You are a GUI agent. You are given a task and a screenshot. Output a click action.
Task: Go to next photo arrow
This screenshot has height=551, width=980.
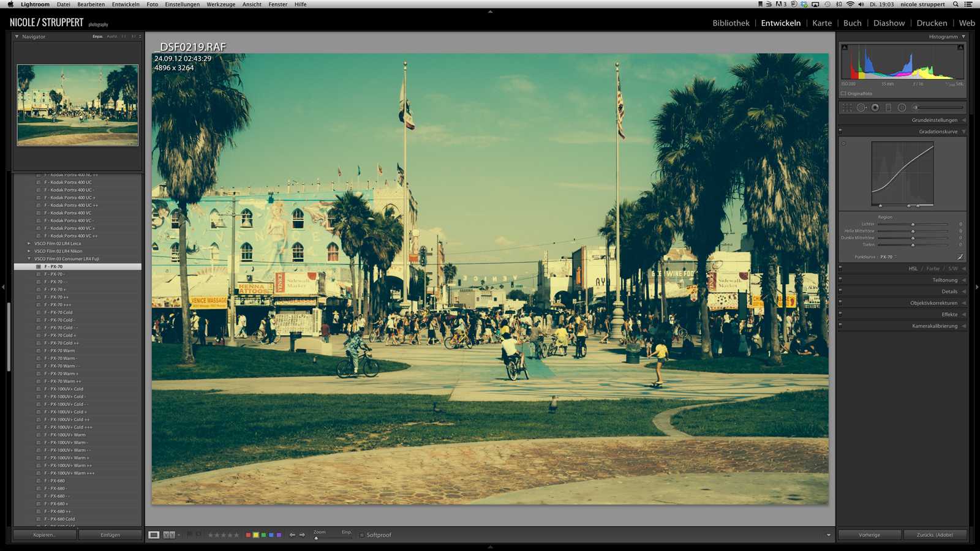(302, 535)
